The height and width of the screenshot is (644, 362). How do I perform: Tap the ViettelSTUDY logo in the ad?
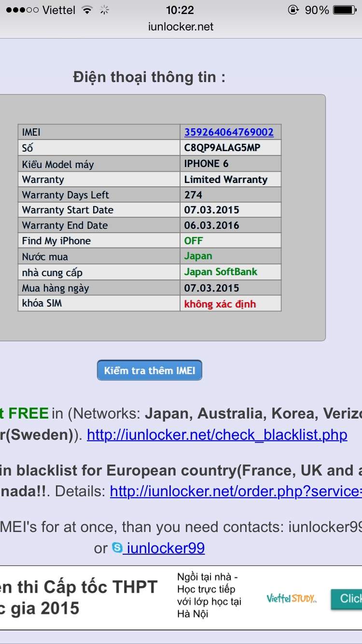click(292, 599)
